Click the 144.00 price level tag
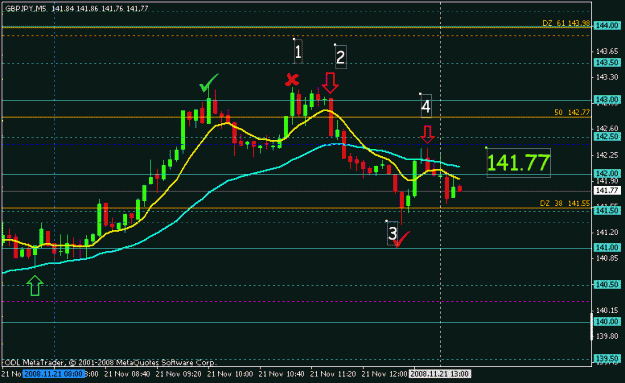The width and height of the screenshot is (625, 383). click(x=607, y=26)
